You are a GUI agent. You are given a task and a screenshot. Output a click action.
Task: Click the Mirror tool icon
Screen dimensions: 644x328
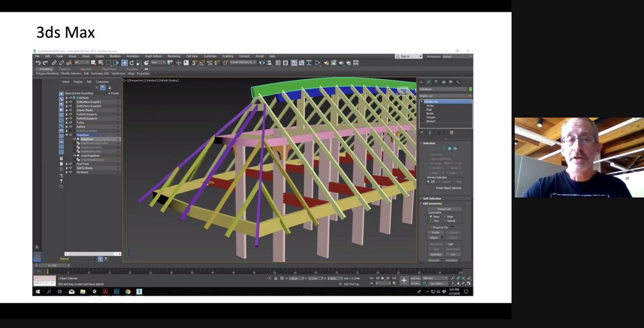click(x=262, y=62)
